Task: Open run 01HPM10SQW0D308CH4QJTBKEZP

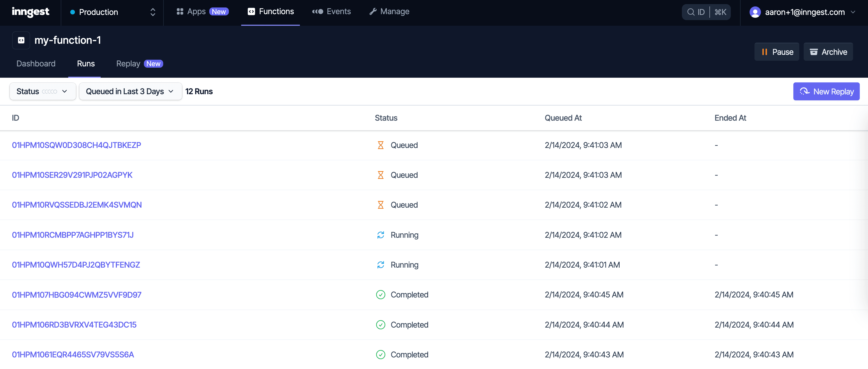Action: [x=76, y=145]
